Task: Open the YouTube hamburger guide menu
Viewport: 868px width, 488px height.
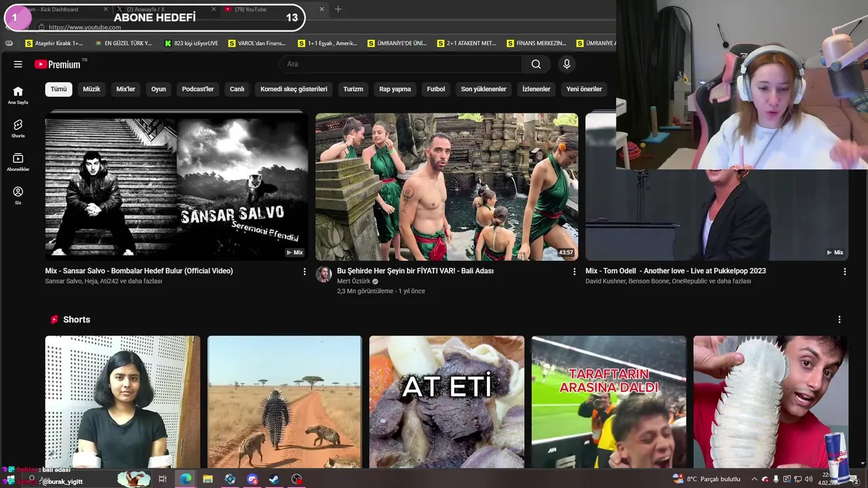Action: [18, 64]
